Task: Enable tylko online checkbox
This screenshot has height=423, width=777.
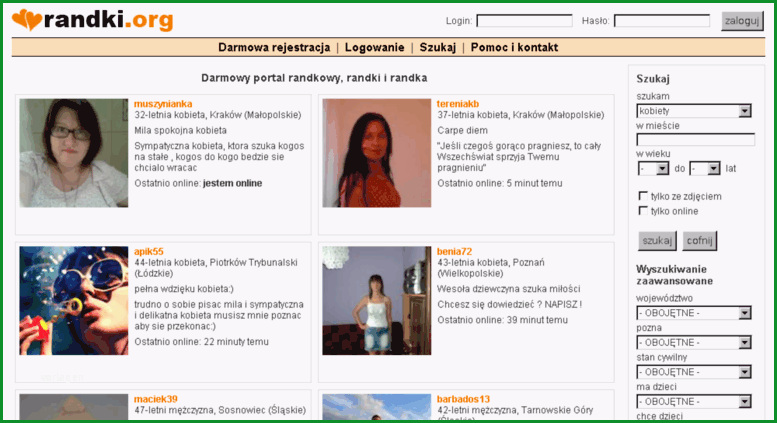Action: (x=643, y=211)
